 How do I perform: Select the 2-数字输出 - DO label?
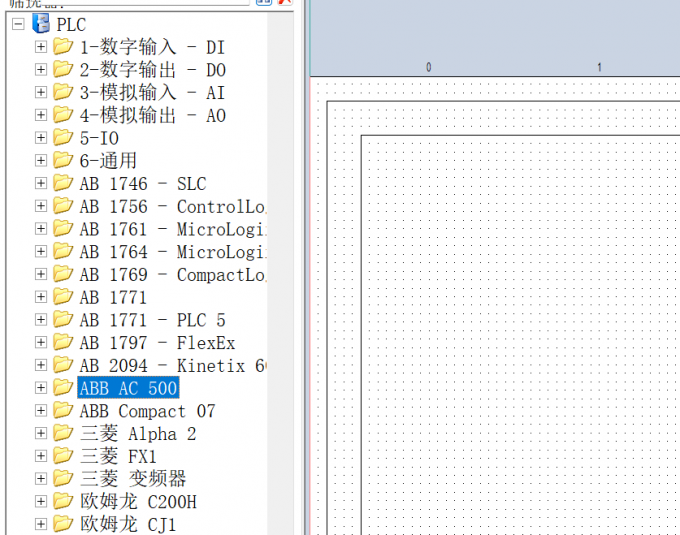(x=153, y=70)
